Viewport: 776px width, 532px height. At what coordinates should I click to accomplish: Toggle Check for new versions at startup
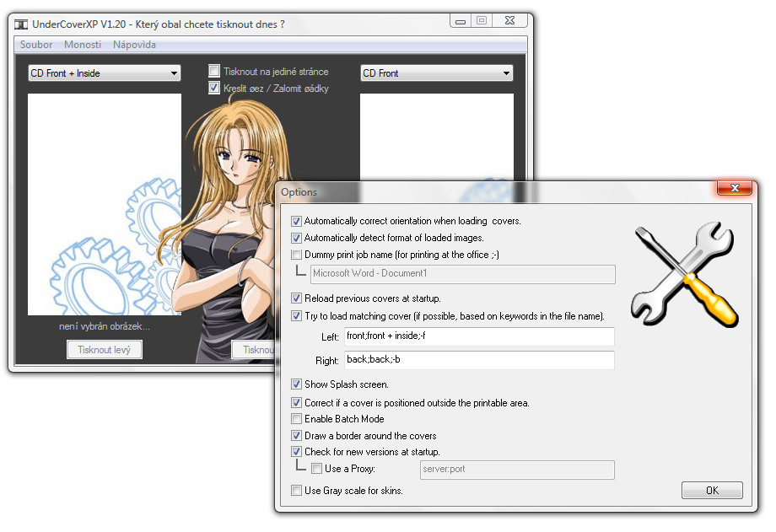click(x=296, y=451)
